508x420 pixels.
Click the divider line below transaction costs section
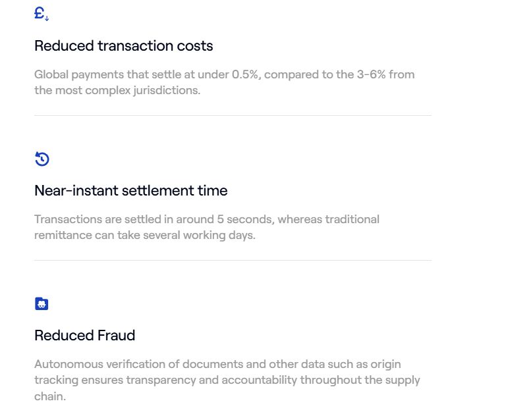[233, 115]
